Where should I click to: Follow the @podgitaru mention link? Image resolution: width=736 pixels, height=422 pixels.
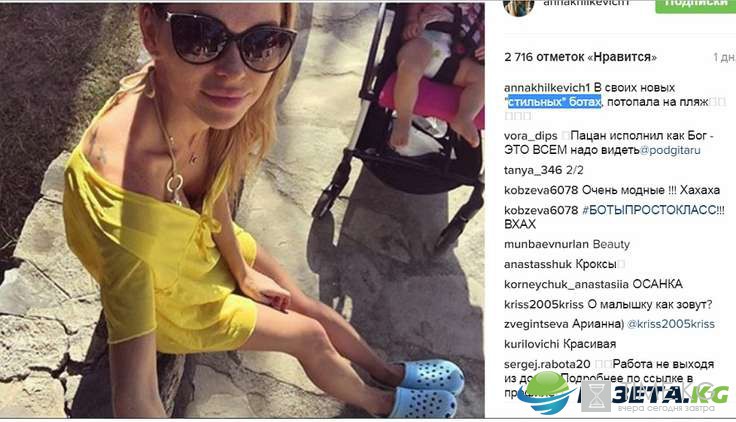point(670,150)
